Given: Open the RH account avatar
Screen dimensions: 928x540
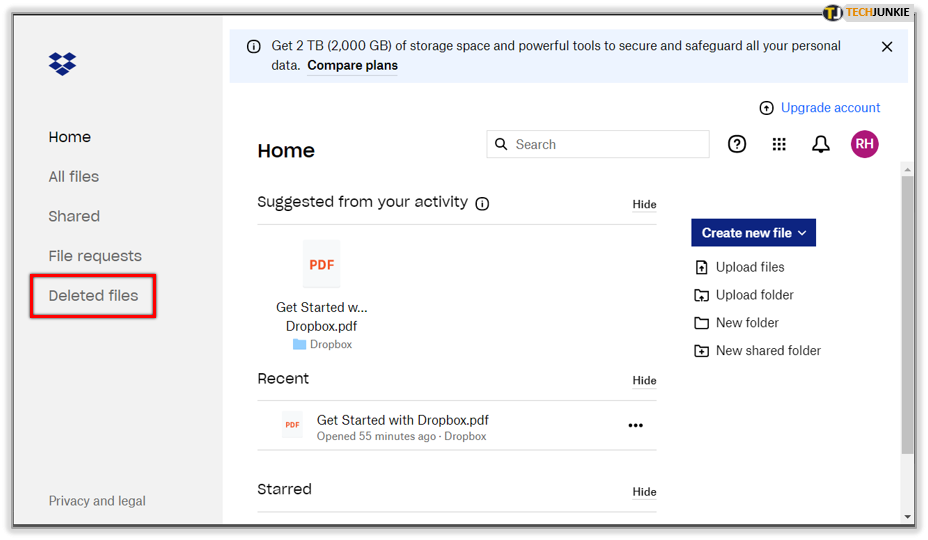Looking at the screenshot, I should coord(864,144).
